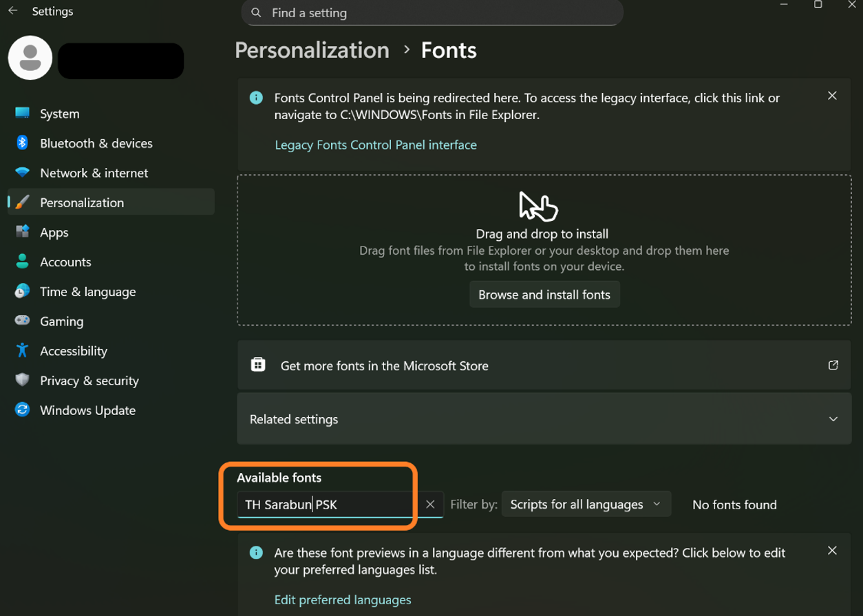
Task: Open Accessibility settings
Action: (x=73, y=350)
